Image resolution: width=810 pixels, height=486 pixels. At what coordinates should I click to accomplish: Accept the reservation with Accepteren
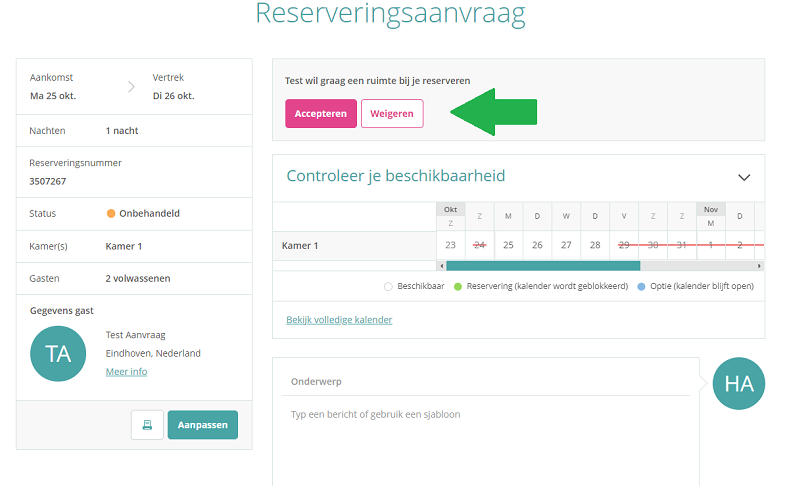click(320, 114)
